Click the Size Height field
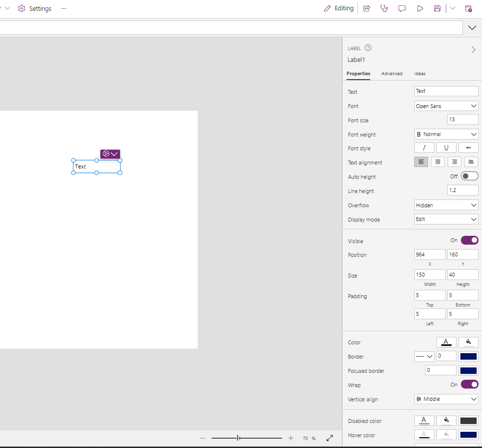The width and height of the screenshot is (482, 448). coord(463,275)
